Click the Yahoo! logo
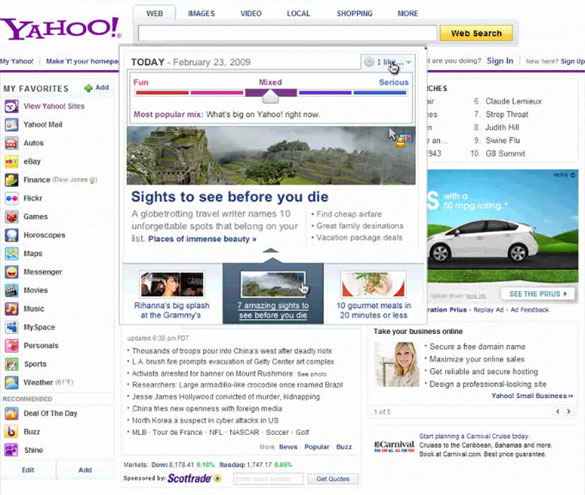The height and width of the screenshot is (495, 585). pyautogui.click(x=61, y=29)
